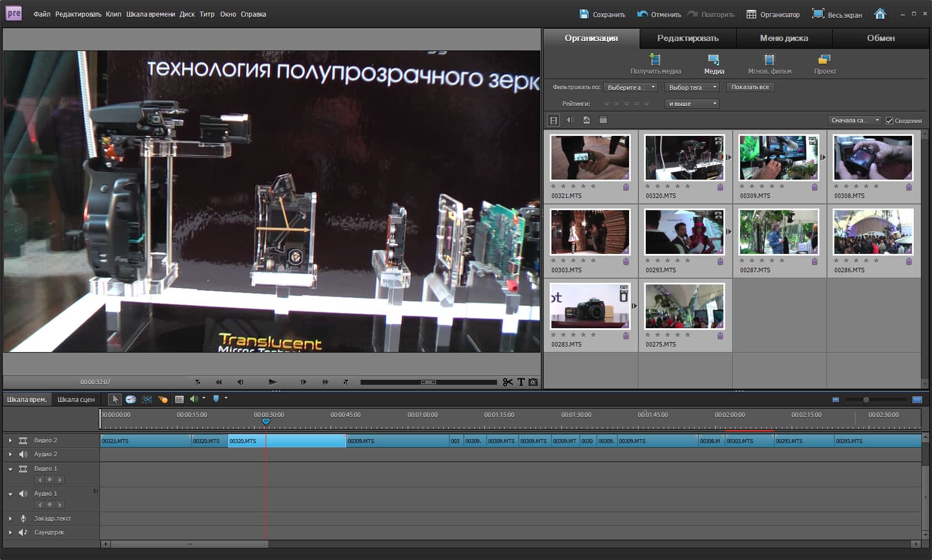Image resolution: width=932 pixels, height=560 pixels.
Task: Toggle the video filter in media view
Action: point(554,120)
